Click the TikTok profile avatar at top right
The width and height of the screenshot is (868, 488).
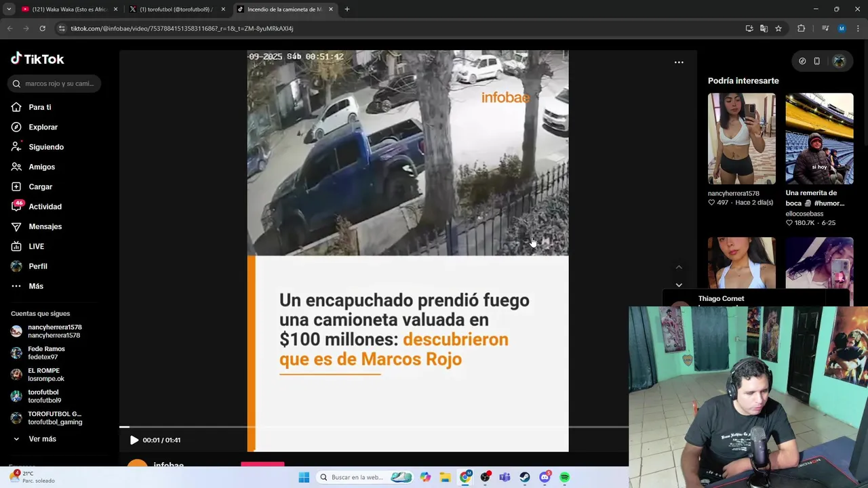pyautogui.click(x=839, y=61)
